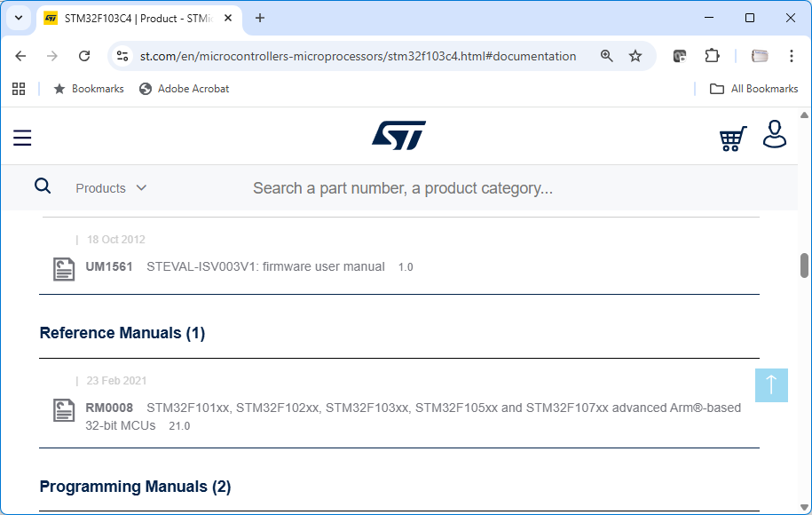Open the shopping cart
Viewport: 812px width, 515px height.
pyautogui.click(x=732, y=139)
